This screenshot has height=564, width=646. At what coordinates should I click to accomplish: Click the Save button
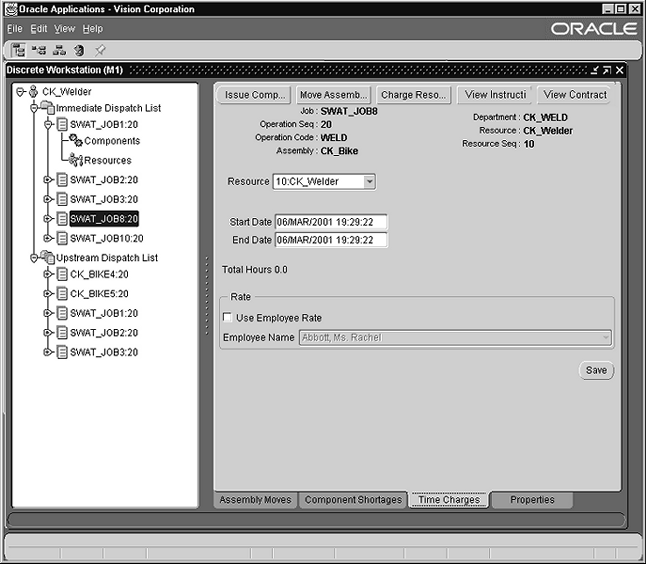pos(596,370)
